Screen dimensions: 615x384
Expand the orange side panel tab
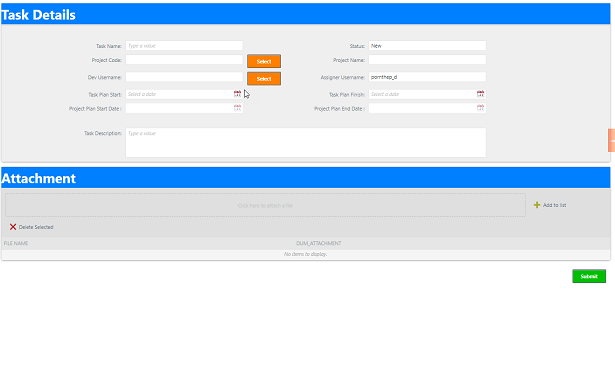[611, 140]
